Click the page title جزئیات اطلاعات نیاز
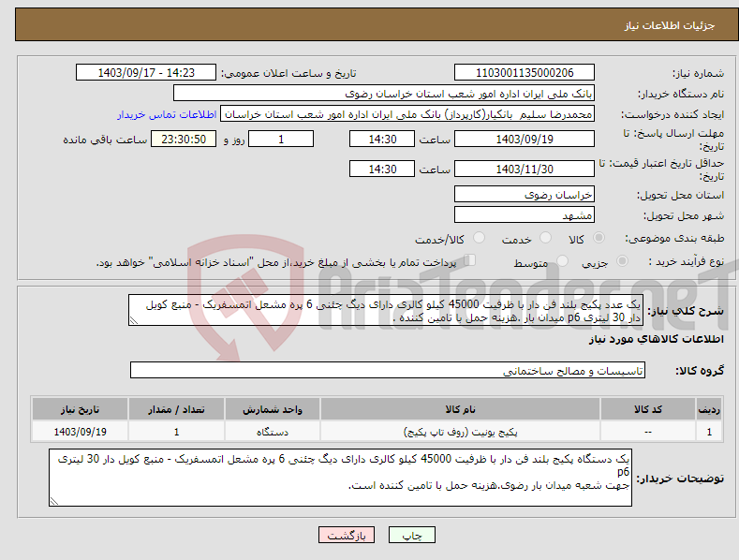Image resolution: width=739 pixels, height=560 pixels. pos(670,25)
